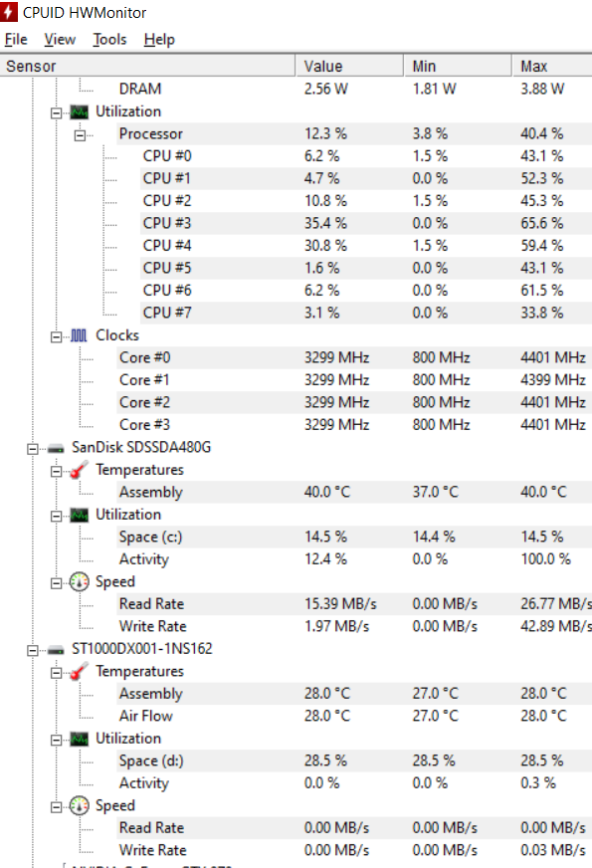The height and width of the screenshot is (868, 592).
Task: Click the ST1000DX001-1NS162 drive icon
Action: pyautogui.click(x=56, y=650)
